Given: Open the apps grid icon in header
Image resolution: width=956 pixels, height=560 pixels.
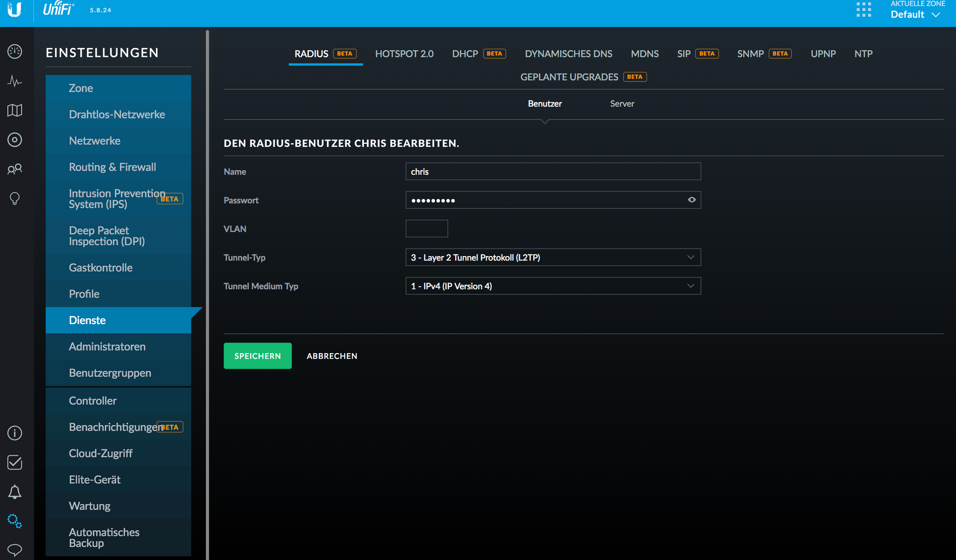Looking at the screenshot, I should (864, 10).
